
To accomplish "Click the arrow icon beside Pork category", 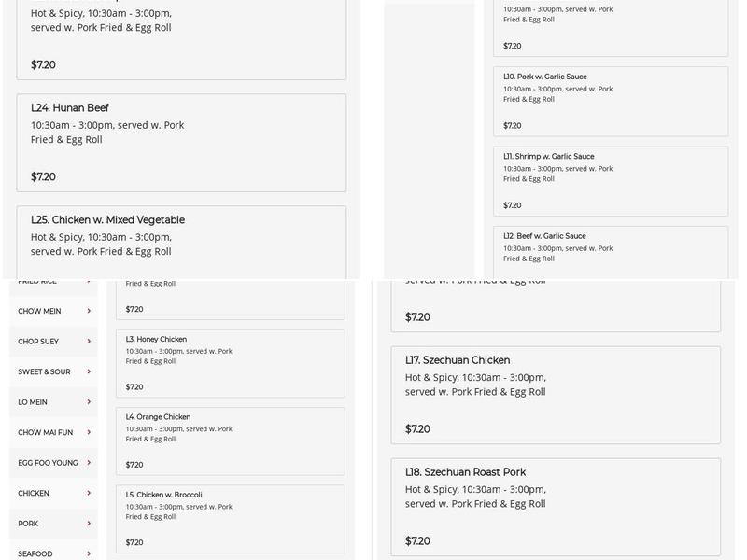I will tap(89, 524).
